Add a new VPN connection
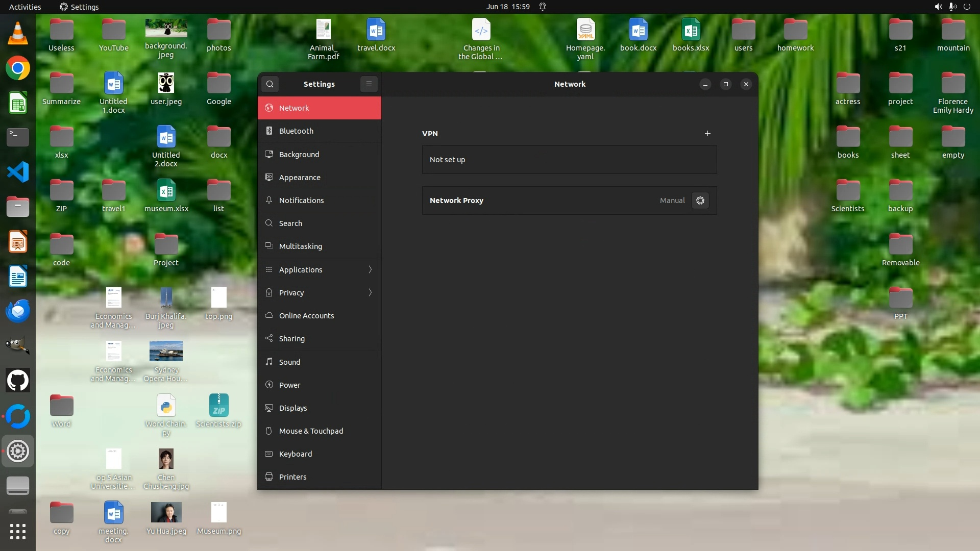The height and width of the screenshot is (551, 980). coord(707,134)
